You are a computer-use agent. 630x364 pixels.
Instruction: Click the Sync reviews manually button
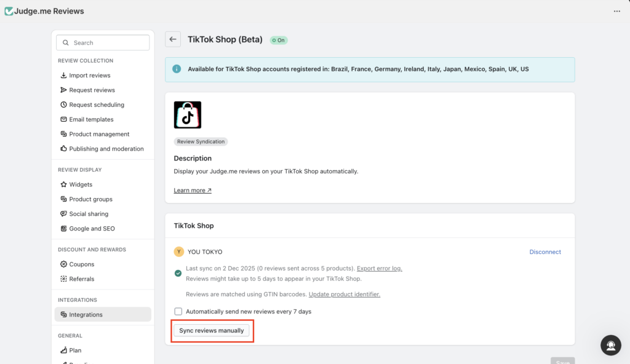[212, 331]
